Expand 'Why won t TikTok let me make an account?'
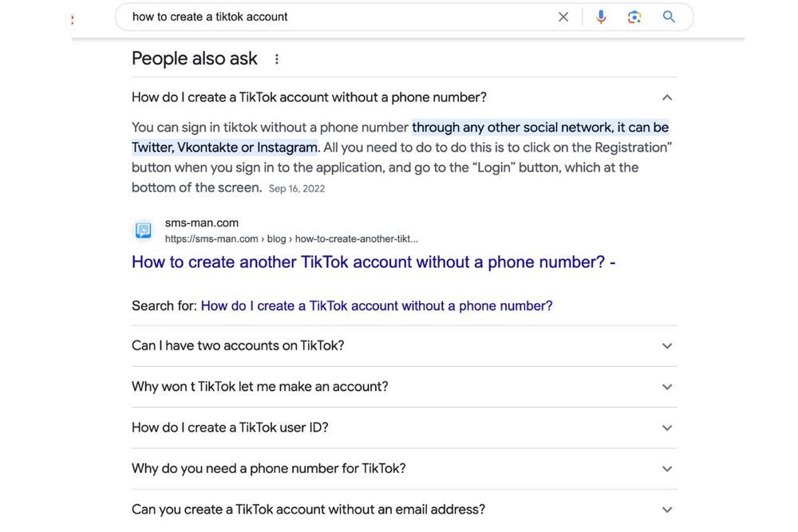The width and height of the screenshot is (798, 532). coord(404,387)
